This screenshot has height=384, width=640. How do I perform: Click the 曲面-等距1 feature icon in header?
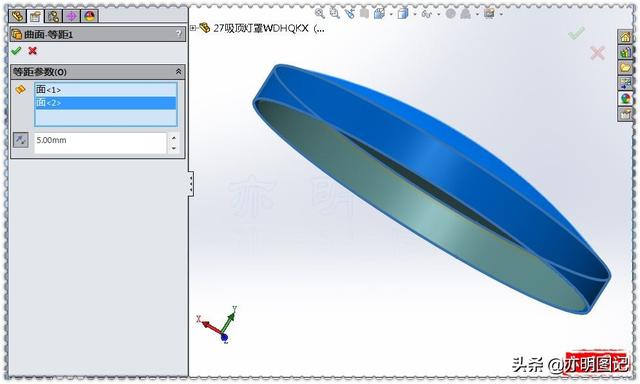click(x=17, y=34)
